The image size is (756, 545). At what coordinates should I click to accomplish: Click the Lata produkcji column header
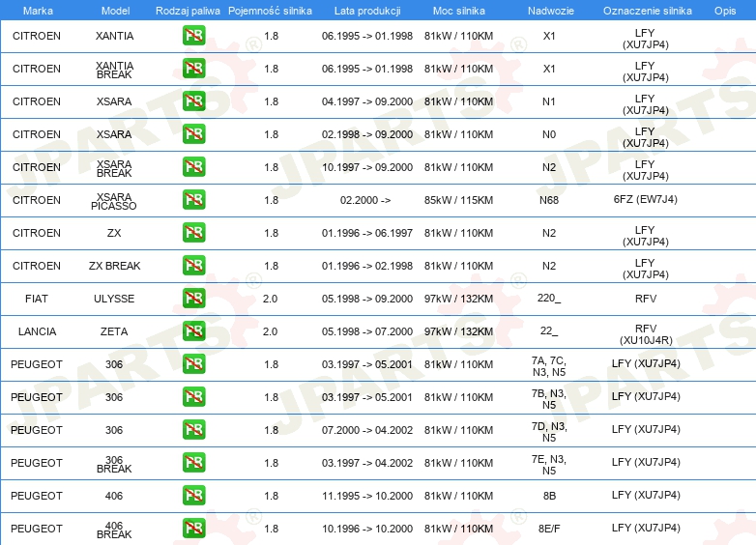(367, 11)
